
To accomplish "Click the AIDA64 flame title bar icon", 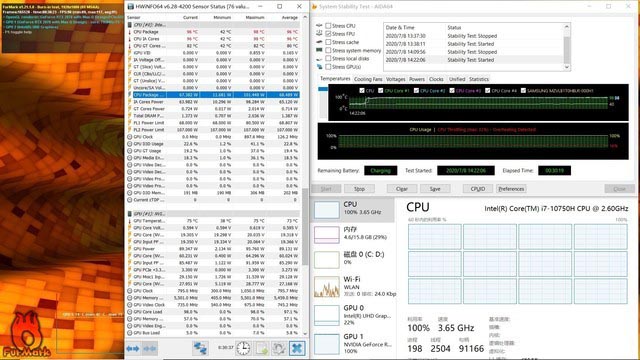I will 314,7.
